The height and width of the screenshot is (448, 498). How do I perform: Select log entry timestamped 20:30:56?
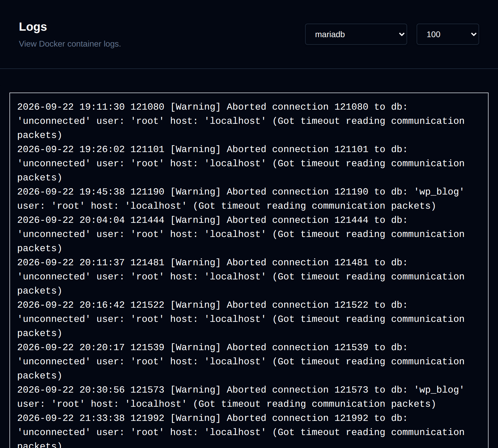click(241, 397)
